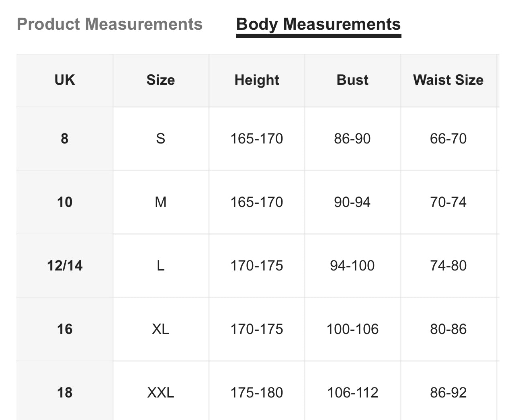The width and height of the screenshot is (516, 420).
Task: Select the UK 16 row label
Action: pyautogui.click(x=65, y=329)
